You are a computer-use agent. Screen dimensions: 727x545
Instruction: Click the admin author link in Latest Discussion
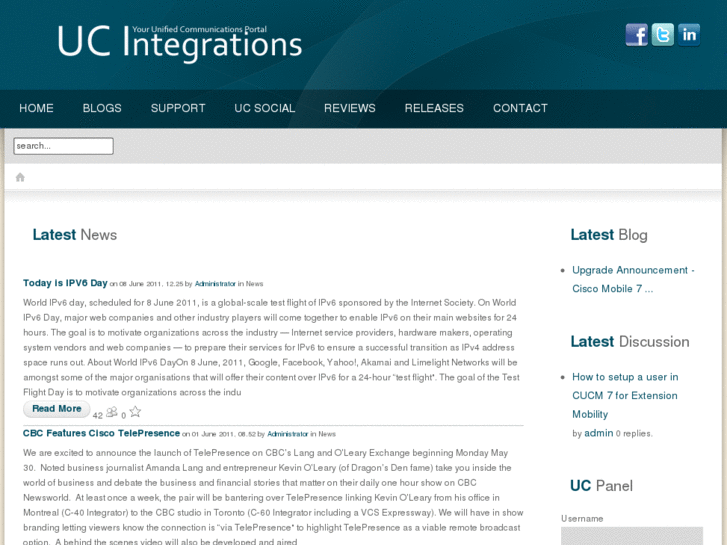(x=599, y=433)
